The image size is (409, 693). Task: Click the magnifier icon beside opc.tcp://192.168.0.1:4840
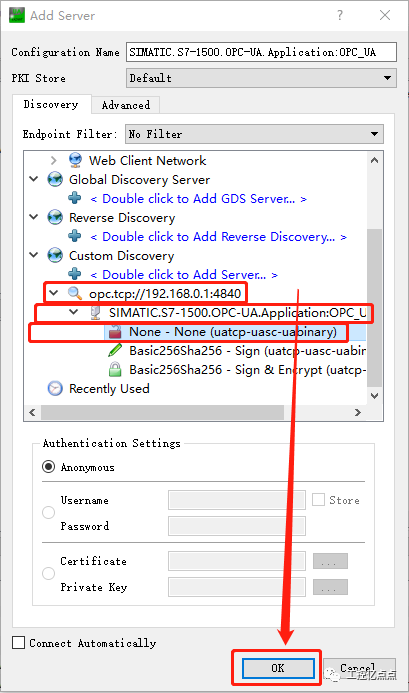pos(75,293)
